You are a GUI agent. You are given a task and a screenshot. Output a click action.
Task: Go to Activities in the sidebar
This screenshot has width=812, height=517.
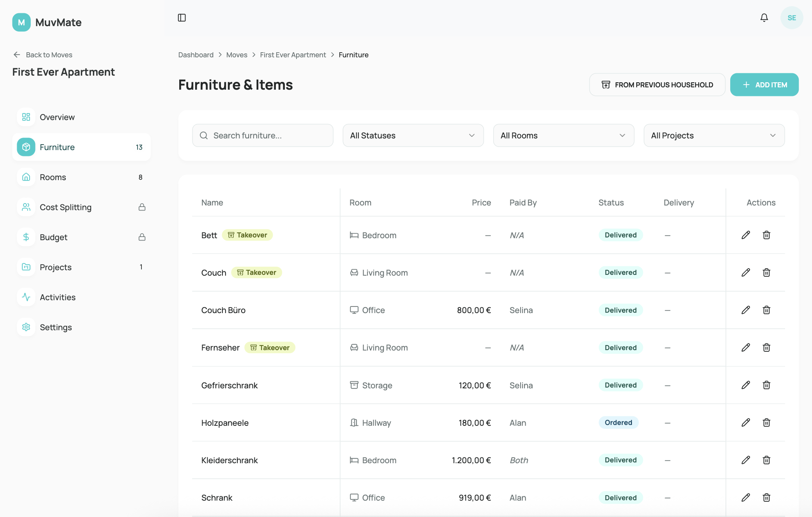click(x=58, y=297)
